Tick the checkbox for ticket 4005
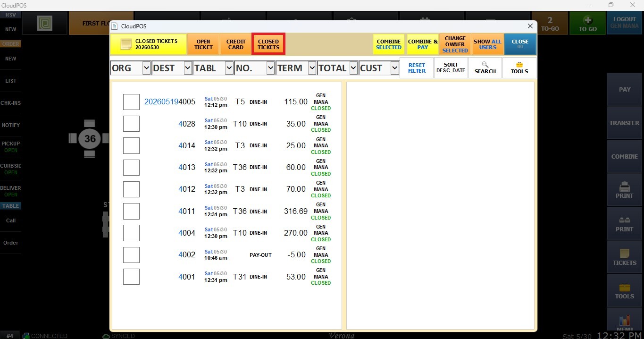Screen dimensions: 644x339 [131, 102]
